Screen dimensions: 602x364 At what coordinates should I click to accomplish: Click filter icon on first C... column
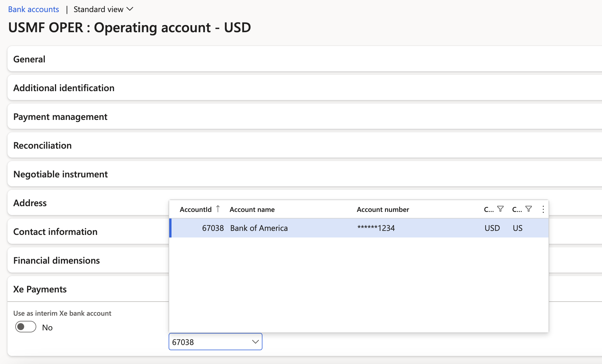pos(500,209)
